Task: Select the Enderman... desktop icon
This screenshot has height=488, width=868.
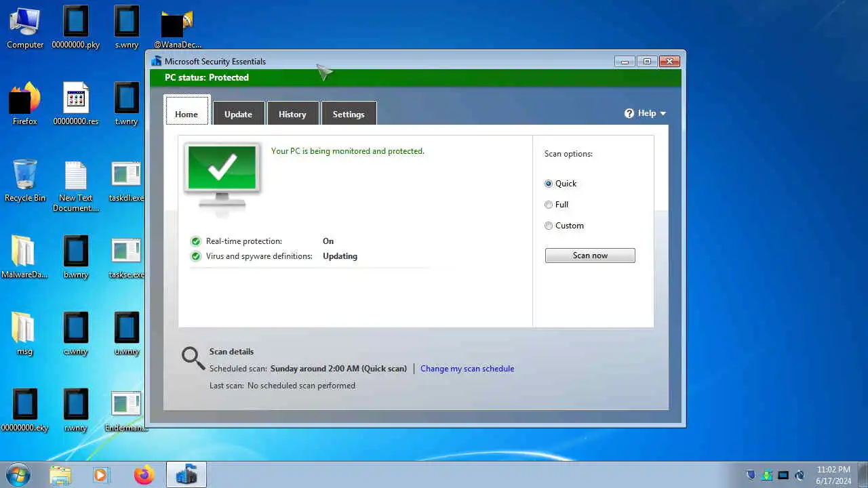Action: tap(126, 411)
